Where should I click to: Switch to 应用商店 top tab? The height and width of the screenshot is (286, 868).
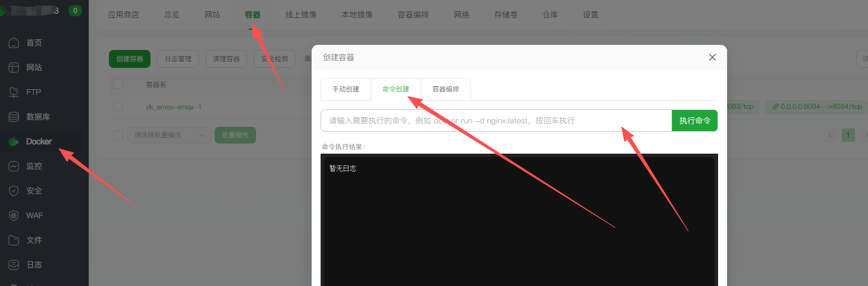click(x=124, y=15)
